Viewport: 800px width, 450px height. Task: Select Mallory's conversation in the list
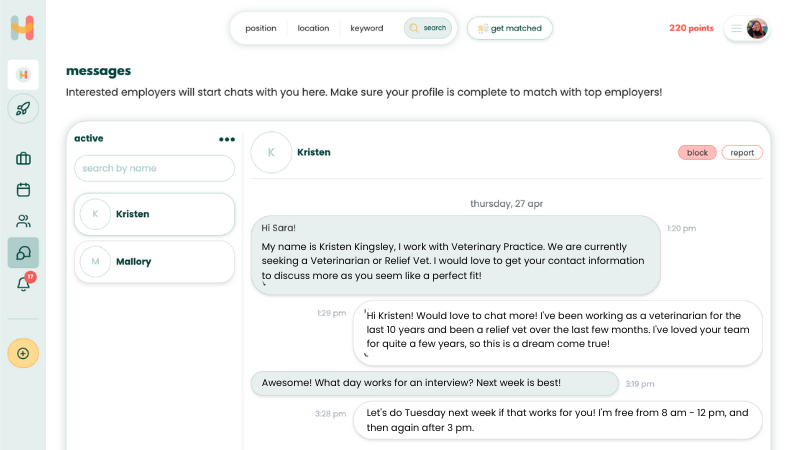154,262
